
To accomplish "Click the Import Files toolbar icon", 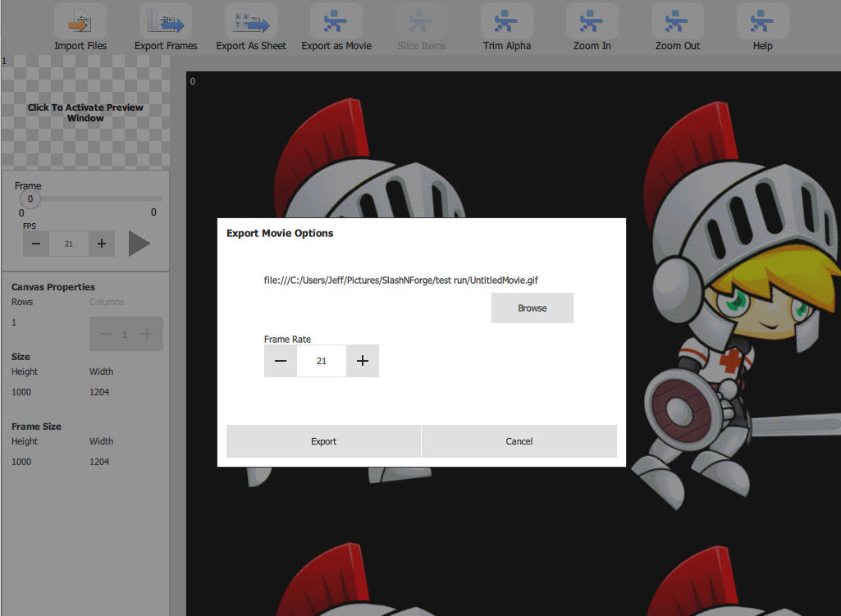I will pyautogui.click(x=80, y=21).
